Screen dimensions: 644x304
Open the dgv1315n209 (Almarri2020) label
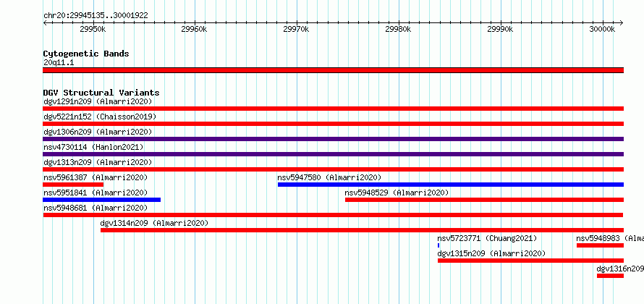(491, 253)
